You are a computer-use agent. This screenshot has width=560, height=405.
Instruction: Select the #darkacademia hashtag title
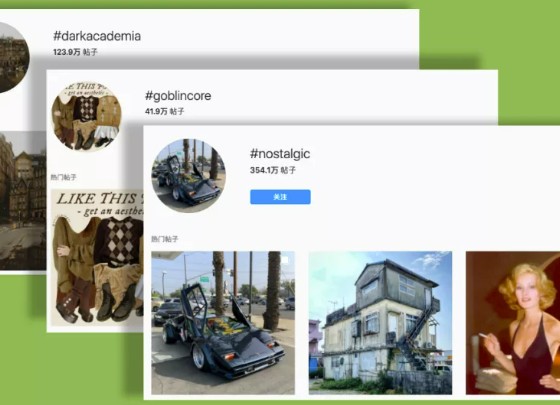pyautogui.click(x=97, y=36)
